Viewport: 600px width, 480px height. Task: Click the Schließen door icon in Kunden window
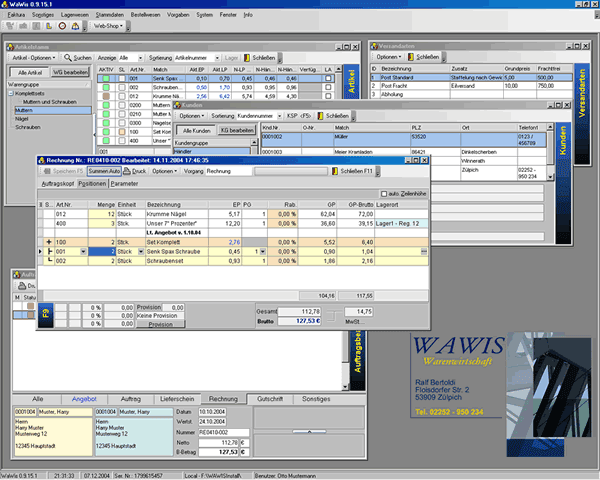click(x=320, y=116)
